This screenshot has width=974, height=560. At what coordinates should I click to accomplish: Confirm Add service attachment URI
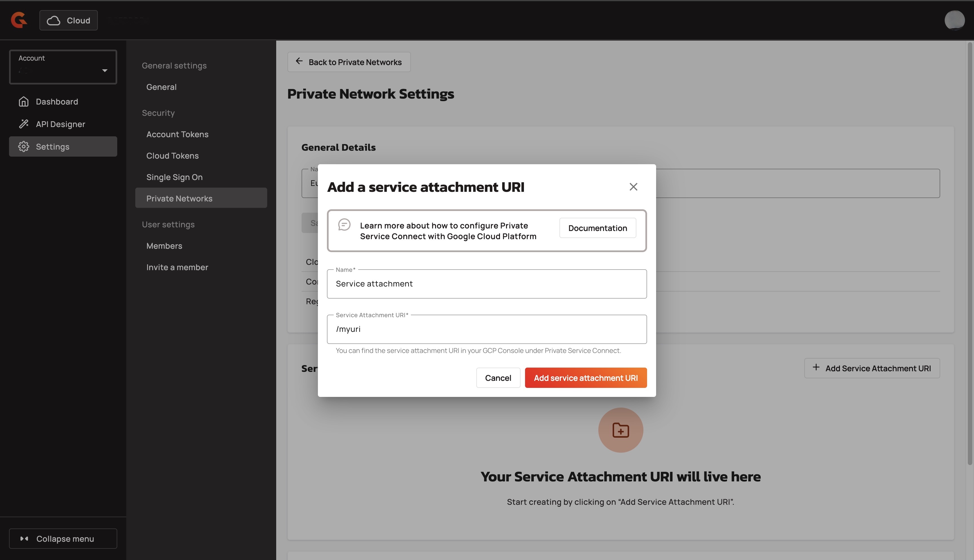pyautogui.click(x=585, y=378)
